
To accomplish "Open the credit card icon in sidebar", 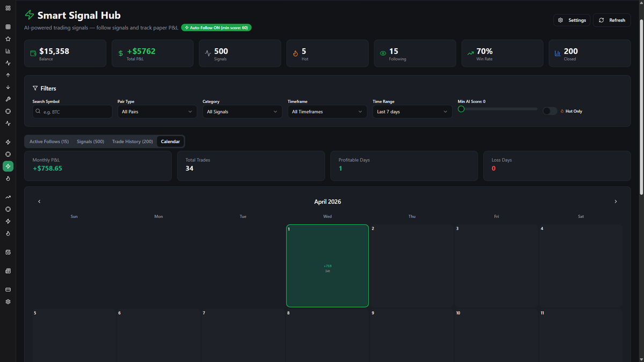I will click(8, 290).
